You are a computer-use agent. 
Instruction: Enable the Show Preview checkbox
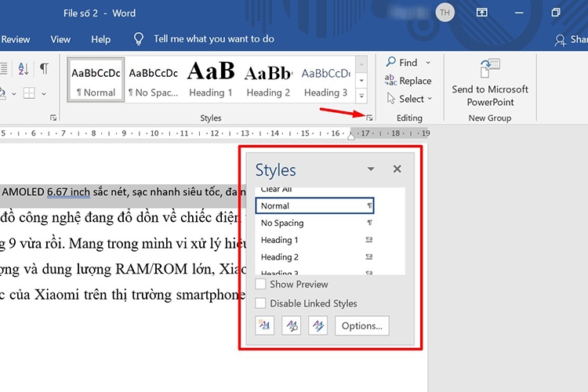[x=260, y=284]
